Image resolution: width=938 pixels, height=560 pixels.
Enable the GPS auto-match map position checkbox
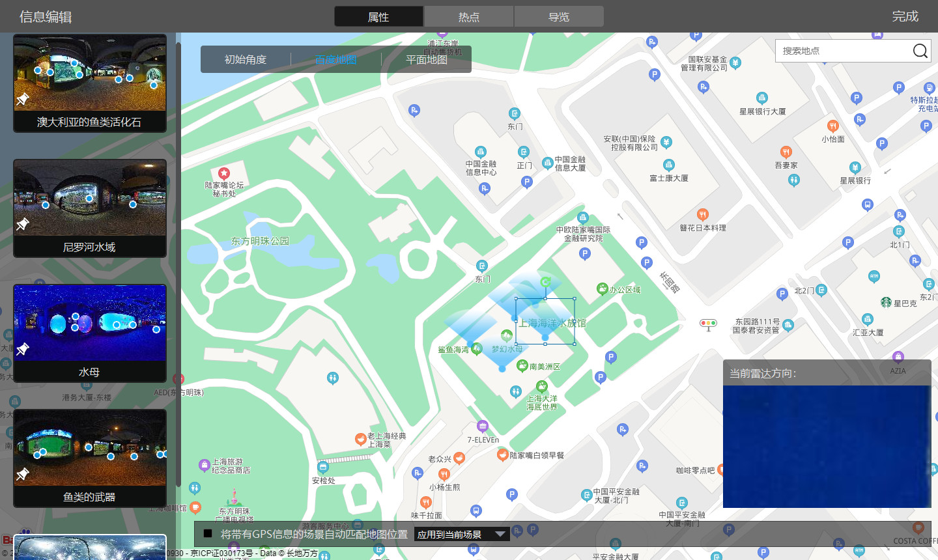click(x=208, y=534)
